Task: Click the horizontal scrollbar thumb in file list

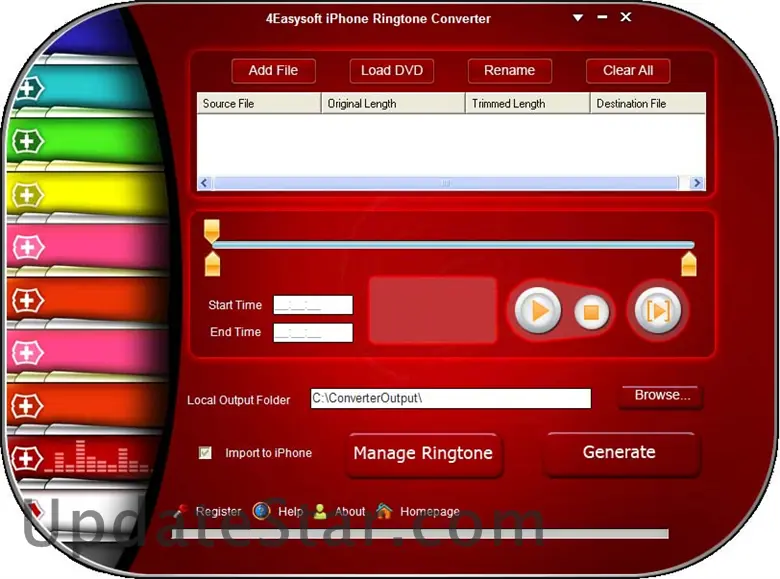Action: click(x=446, y=183)
